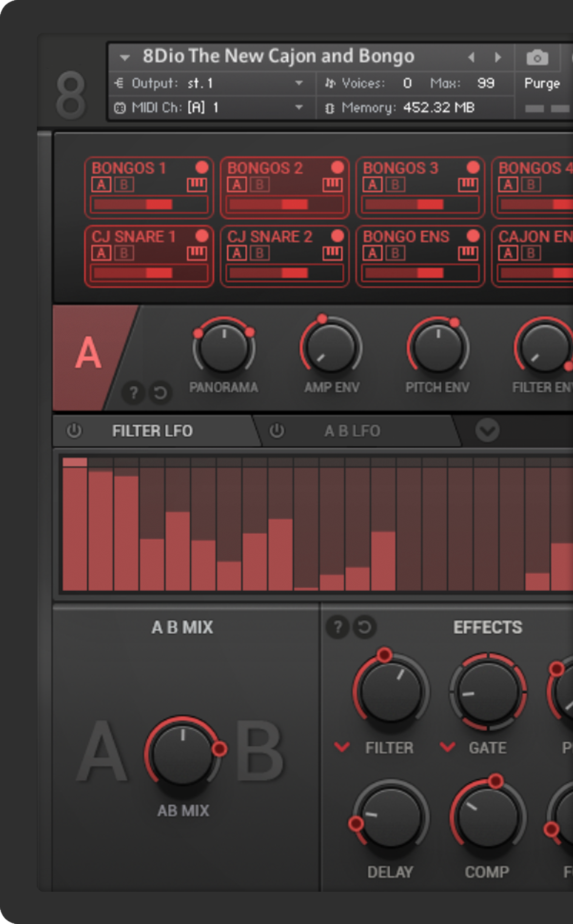Open keyboard mapping icon on BONGOS 3
Screen dimensions: 573x924
468,185
